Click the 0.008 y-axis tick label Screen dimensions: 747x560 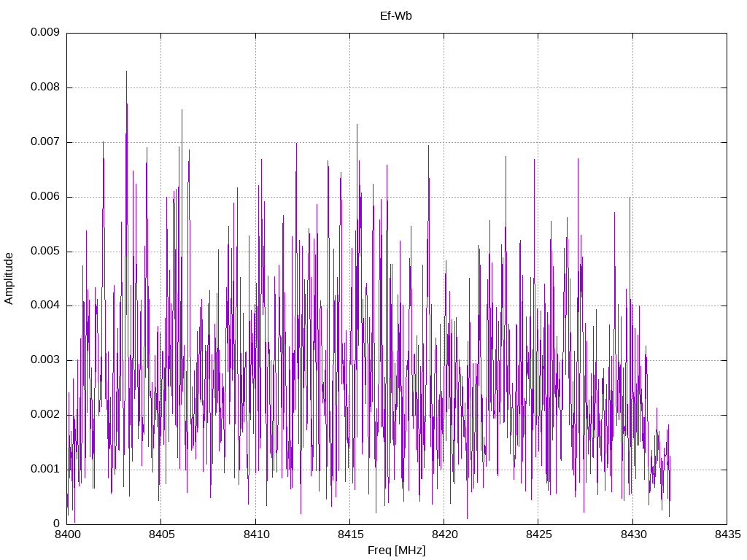(45, 87)
